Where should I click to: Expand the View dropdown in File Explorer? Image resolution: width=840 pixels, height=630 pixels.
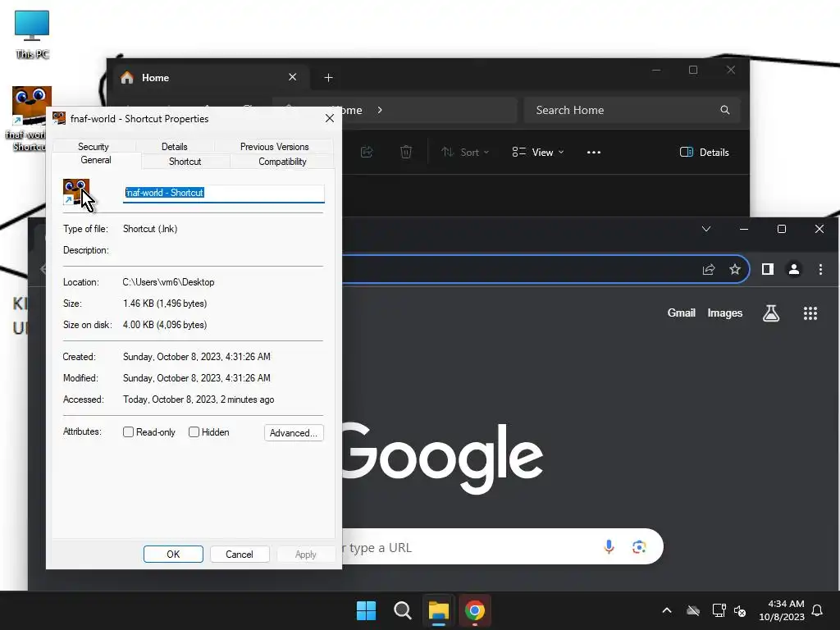tap(538, 152)
